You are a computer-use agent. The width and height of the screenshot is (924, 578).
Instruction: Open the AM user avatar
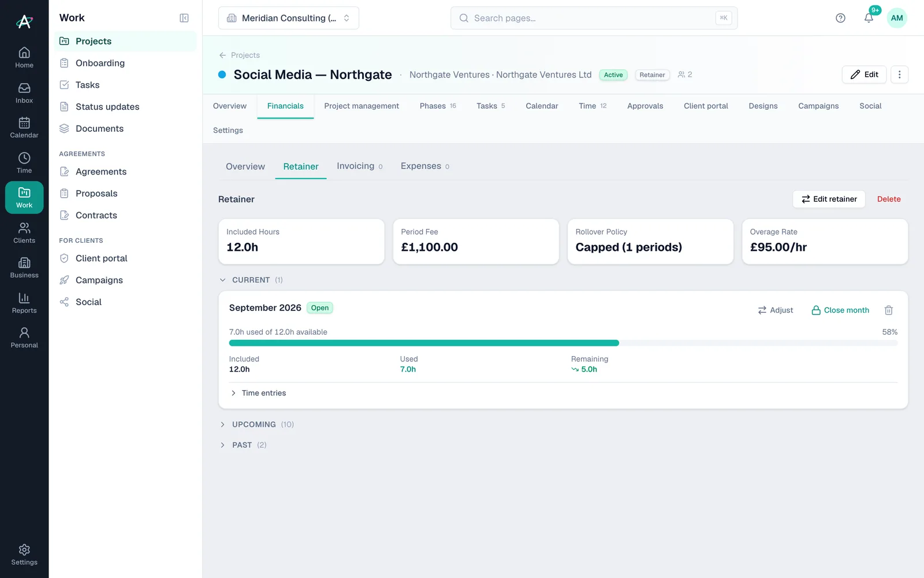897,18
